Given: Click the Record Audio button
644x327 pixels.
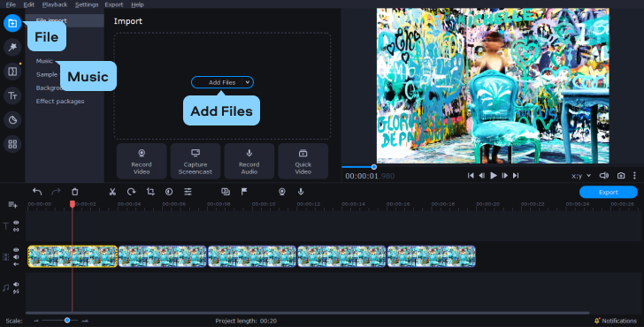Looking at the screenshot, I should click(x=249, y=161).
